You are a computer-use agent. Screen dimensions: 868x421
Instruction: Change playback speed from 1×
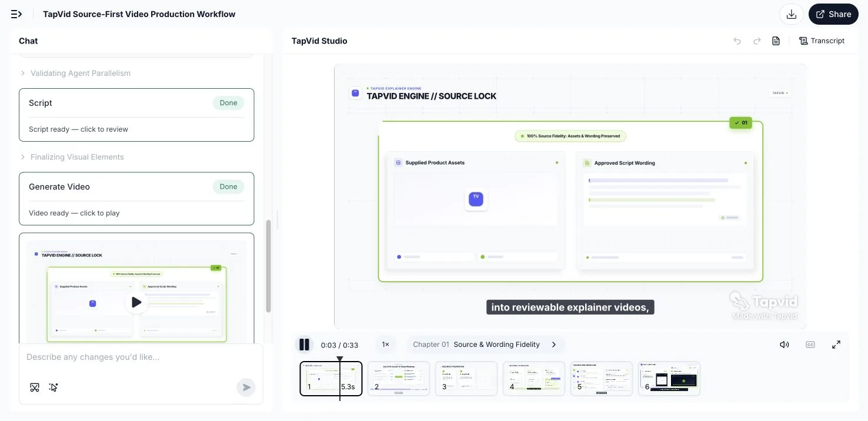(x=386, y=345)
